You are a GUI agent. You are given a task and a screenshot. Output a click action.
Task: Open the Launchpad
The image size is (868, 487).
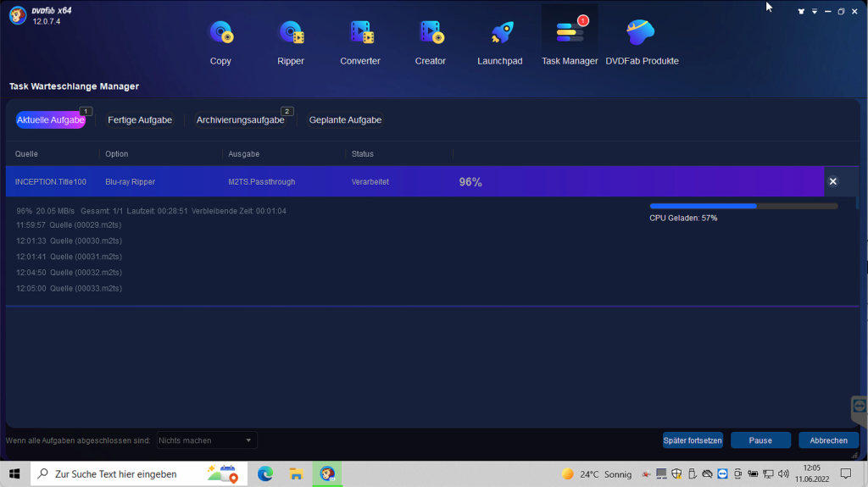point(500,42)
